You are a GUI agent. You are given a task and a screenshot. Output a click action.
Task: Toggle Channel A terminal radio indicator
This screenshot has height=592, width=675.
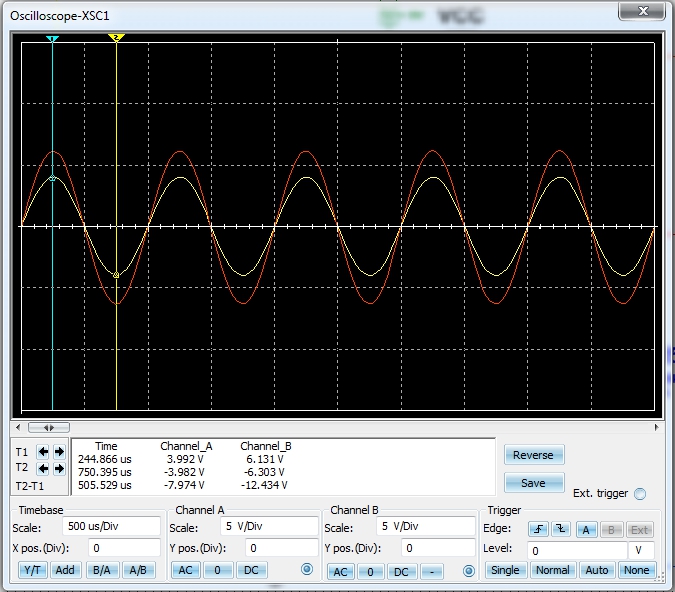(307, 570)
